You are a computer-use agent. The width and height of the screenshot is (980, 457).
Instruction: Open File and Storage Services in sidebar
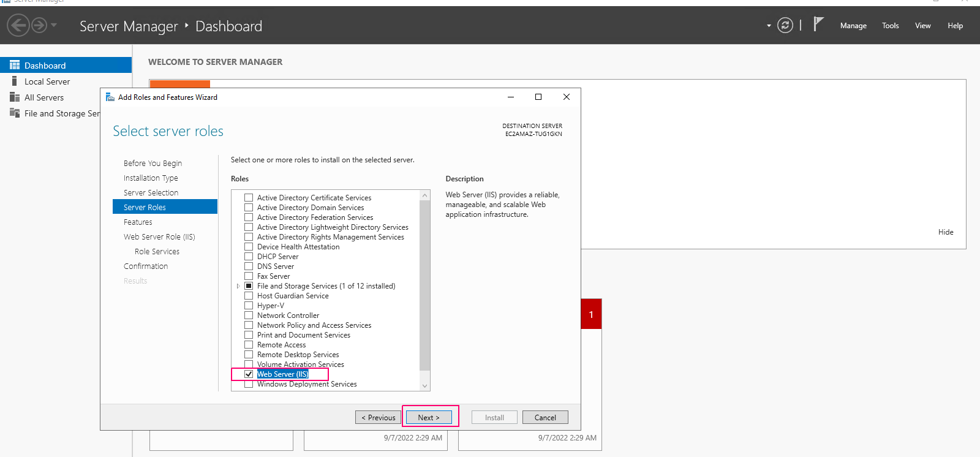62,113
